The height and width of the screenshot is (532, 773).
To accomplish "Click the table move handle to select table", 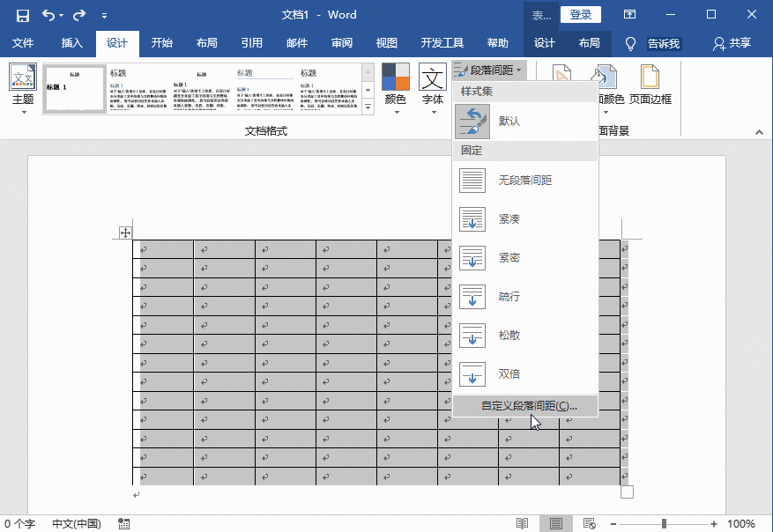I will click(x=125, y=232).
